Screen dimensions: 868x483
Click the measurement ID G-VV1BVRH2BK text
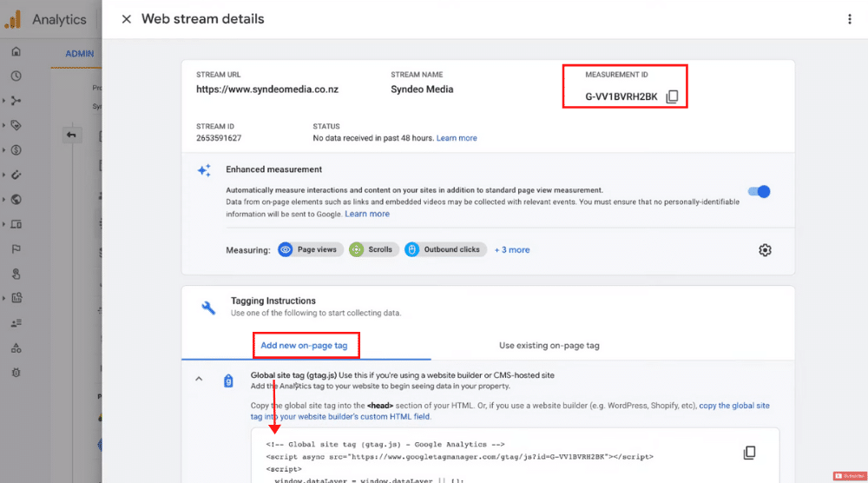click(621, 96)
